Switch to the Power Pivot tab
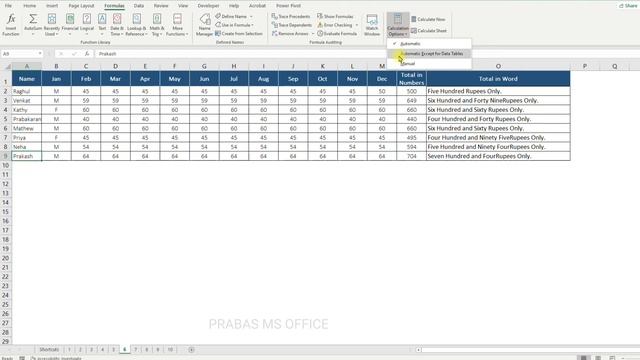This screenshot has width=640, height=360. (x=288, y=6)
